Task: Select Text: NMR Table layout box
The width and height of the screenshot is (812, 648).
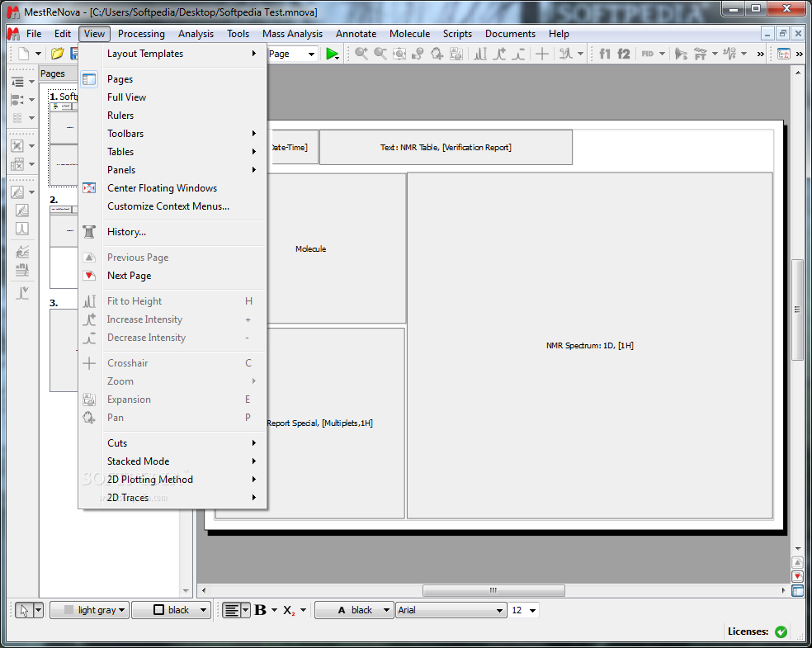Action: [446, 148]
